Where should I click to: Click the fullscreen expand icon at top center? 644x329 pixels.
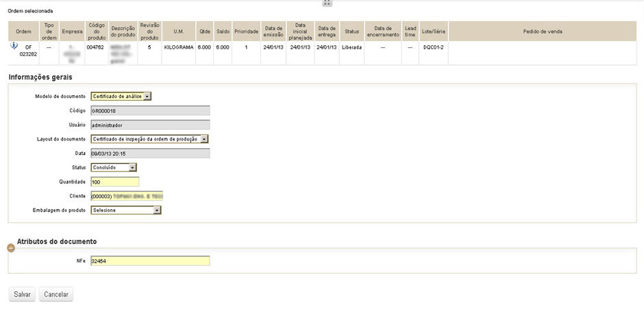pyautogui.click(x=327, y=3)
